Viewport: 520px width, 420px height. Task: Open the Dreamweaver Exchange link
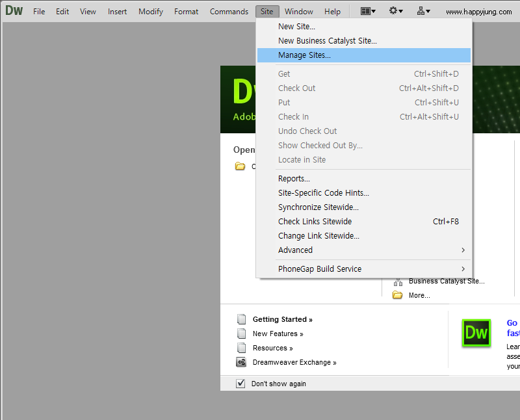(294, 362)
